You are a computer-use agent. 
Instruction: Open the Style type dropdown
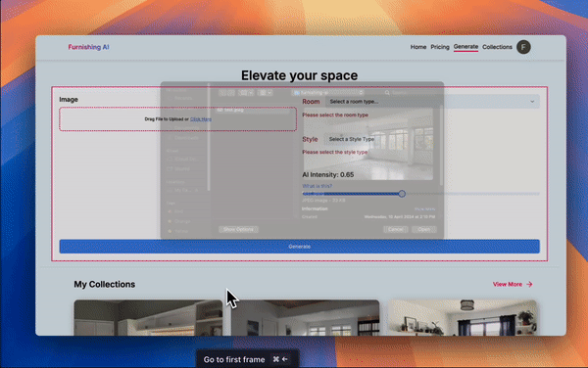(x=352, y=139)
